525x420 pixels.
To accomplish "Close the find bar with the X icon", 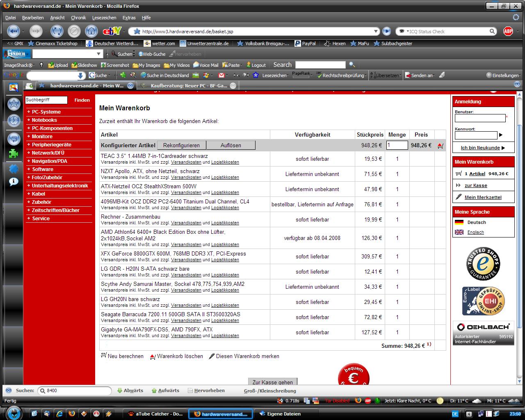I will pos(8,390).
